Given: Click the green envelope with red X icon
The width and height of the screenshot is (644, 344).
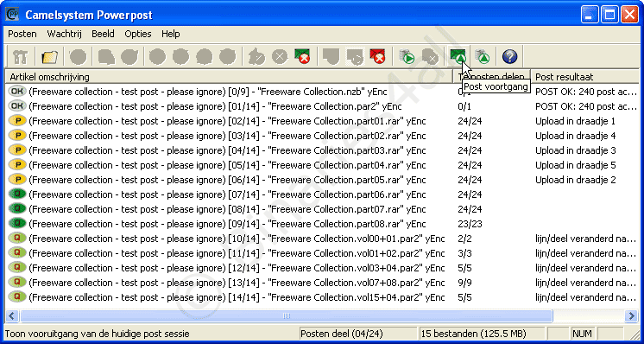Looking at the screenshot, I should [x=303, y=57].
